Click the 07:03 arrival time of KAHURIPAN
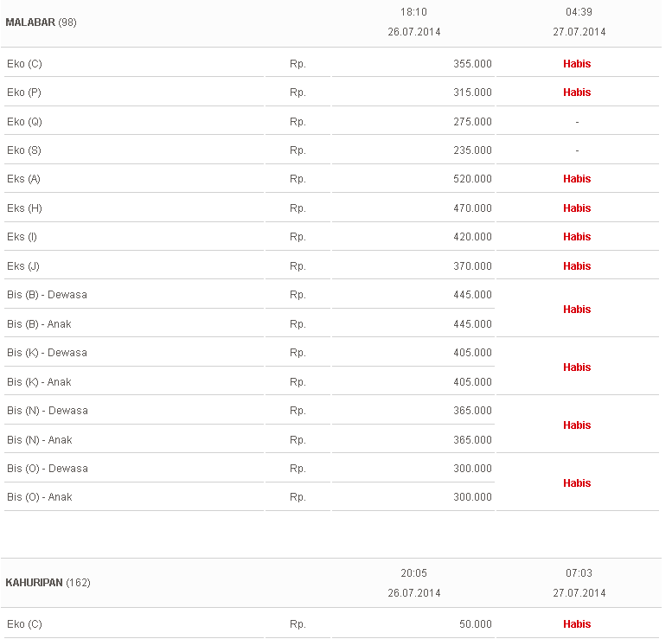The width and height of the screenshot is (672, 639). click(578, 573)
